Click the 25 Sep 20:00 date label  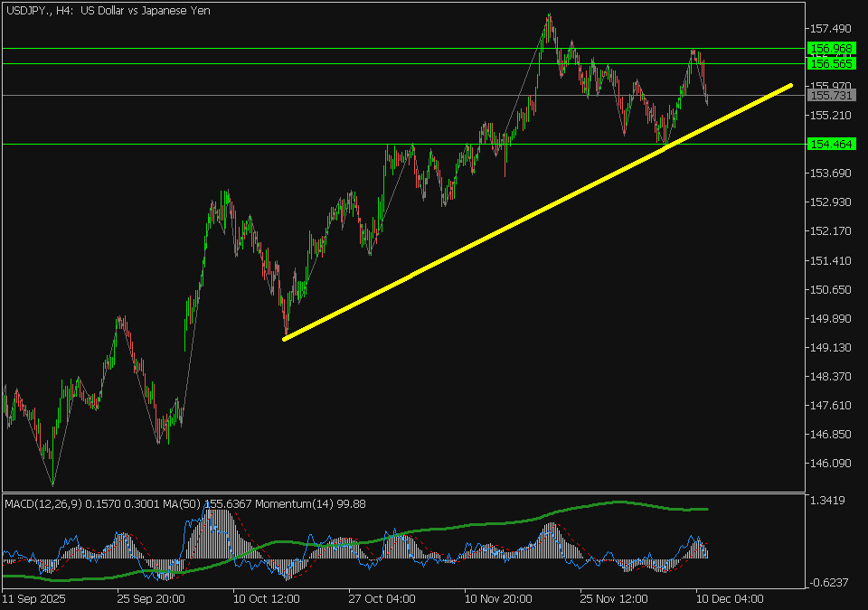pos(151,598)
